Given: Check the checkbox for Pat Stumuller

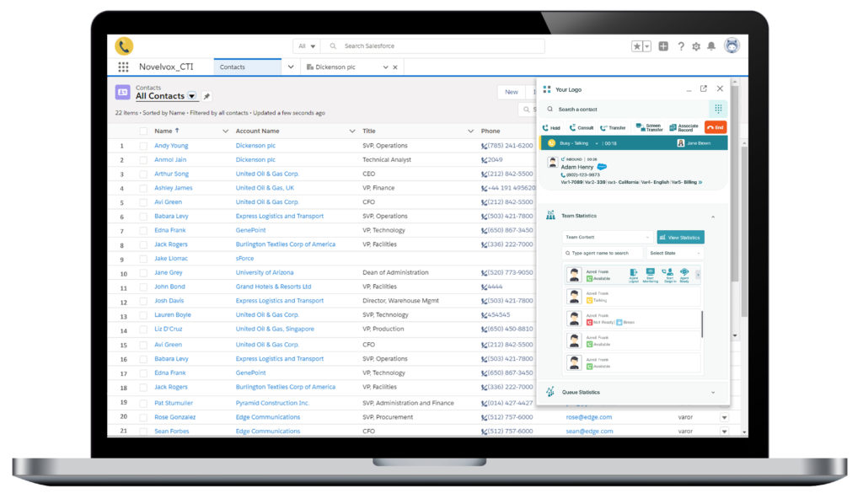Looking at the screenshot, I should 143,404.
